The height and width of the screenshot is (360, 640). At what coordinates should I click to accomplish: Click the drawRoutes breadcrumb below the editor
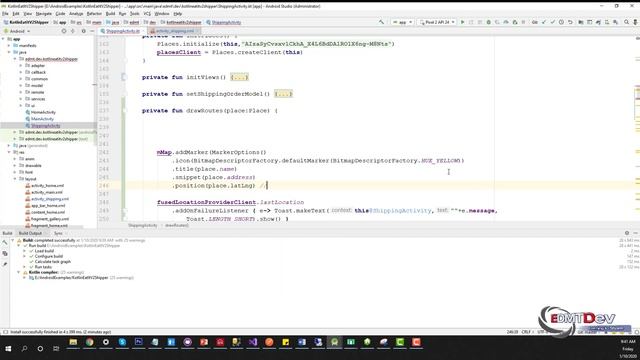click(x=177, y=225)
